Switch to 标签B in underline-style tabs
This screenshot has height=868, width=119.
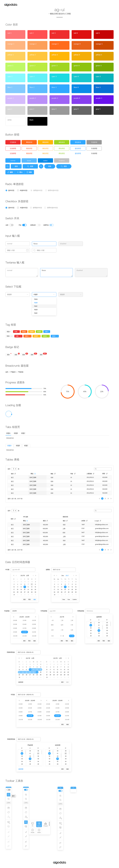click(x=16, y=433)
